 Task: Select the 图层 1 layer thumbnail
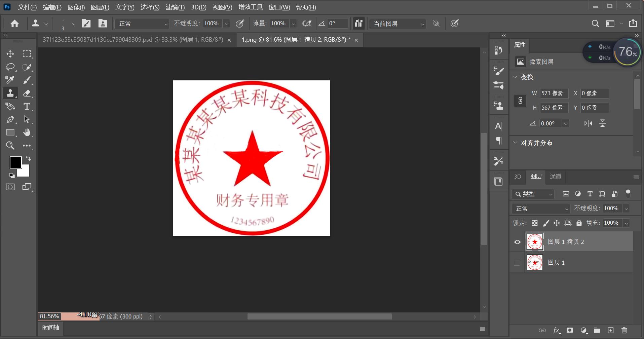[534, 262]
